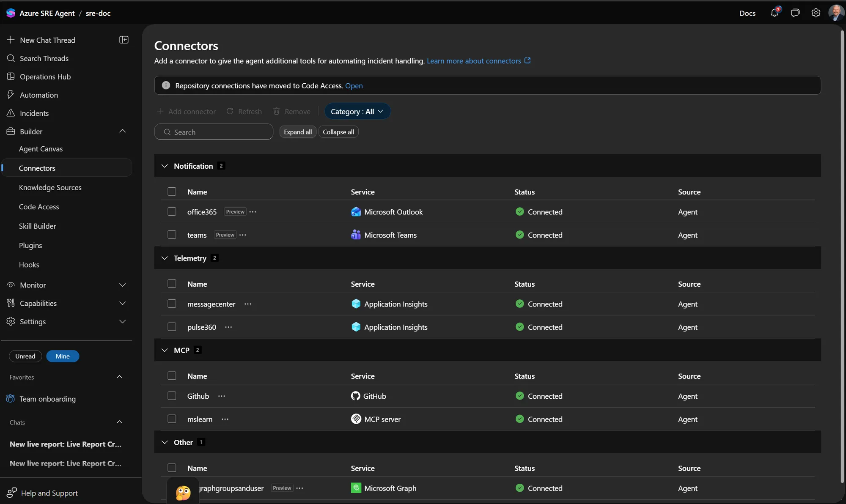
Task: Expand the Settings sidebar section
Action: tap(122, 321)
